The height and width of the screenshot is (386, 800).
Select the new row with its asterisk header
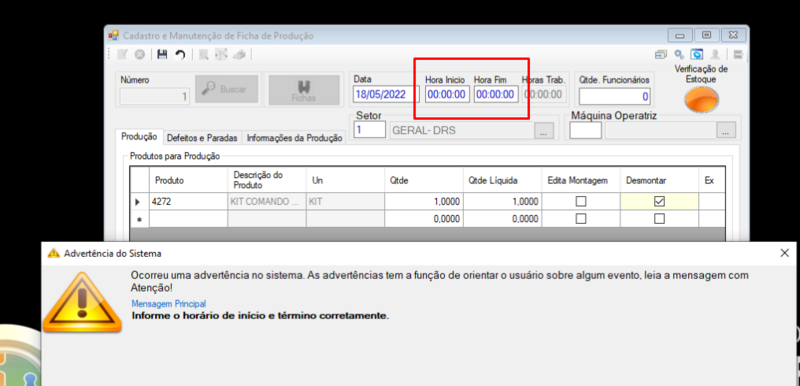(139, 219)
